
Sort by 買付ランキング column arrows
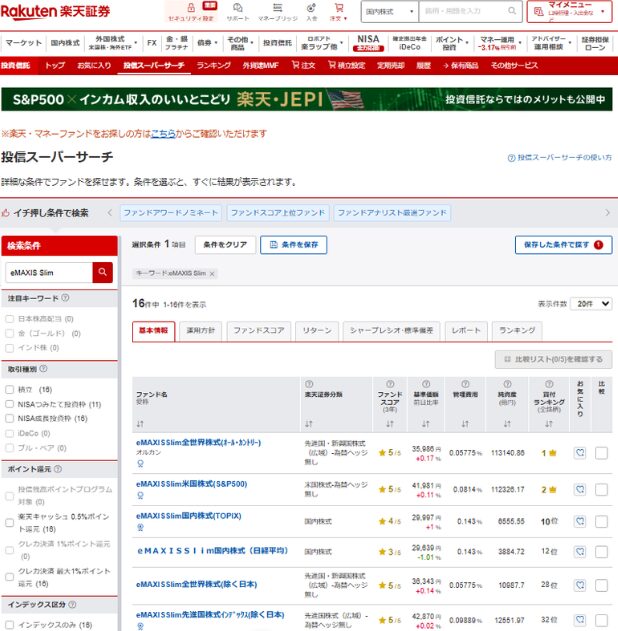point(549,424)
